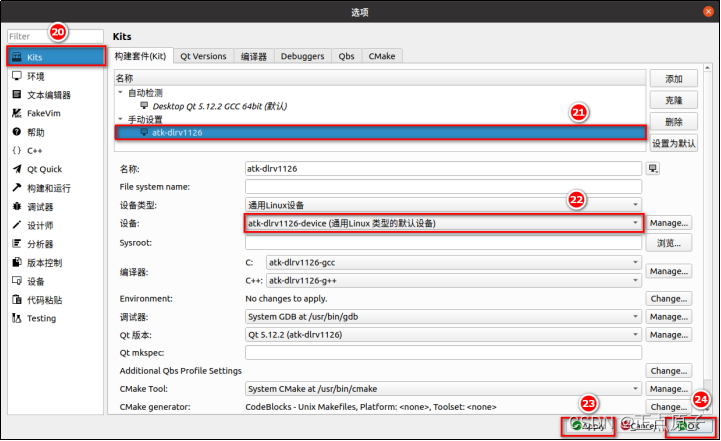Click the Filter search field

55,36
